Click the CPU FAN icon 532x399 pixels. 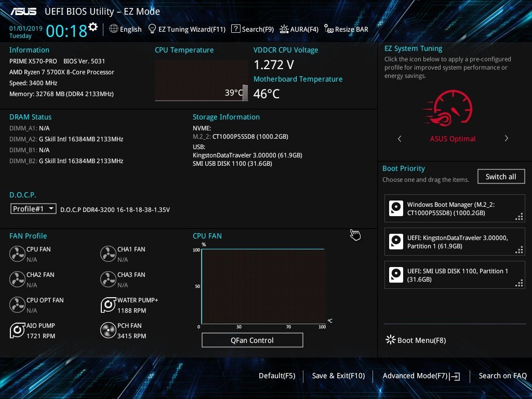point(17,254)
